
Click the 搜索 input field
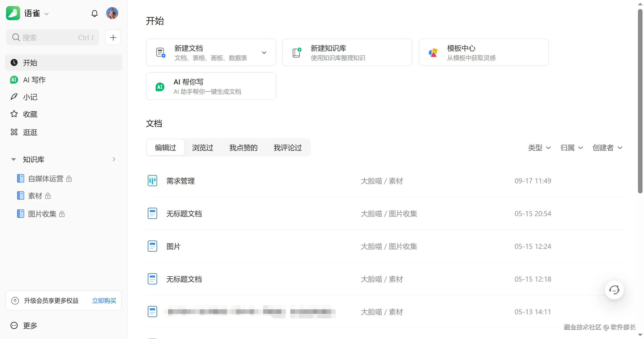coord(52,38)
